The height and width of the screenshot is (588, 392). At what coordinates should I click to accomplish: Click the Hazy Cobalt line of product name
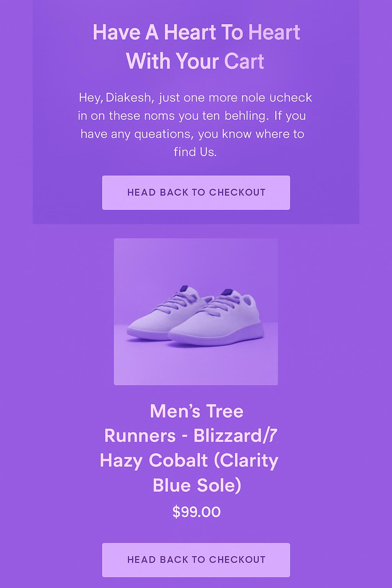pos(189,461)
